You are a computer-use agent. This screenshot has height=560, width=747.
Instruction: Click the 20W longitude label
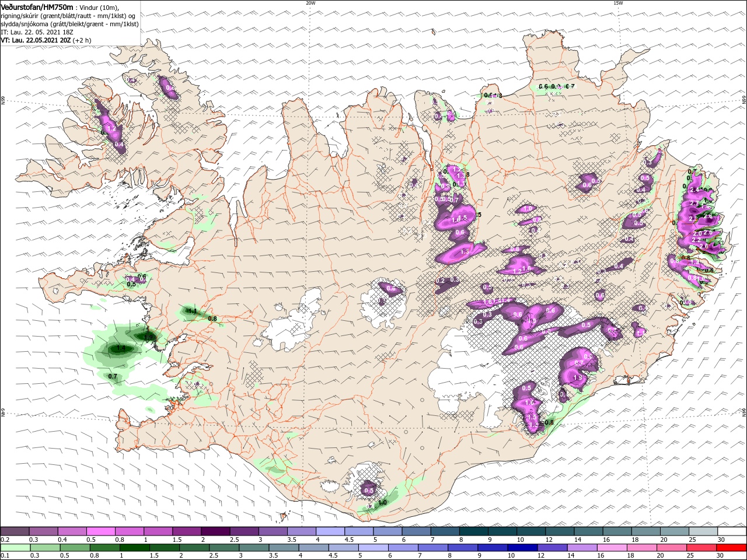(x=310, y=2)
